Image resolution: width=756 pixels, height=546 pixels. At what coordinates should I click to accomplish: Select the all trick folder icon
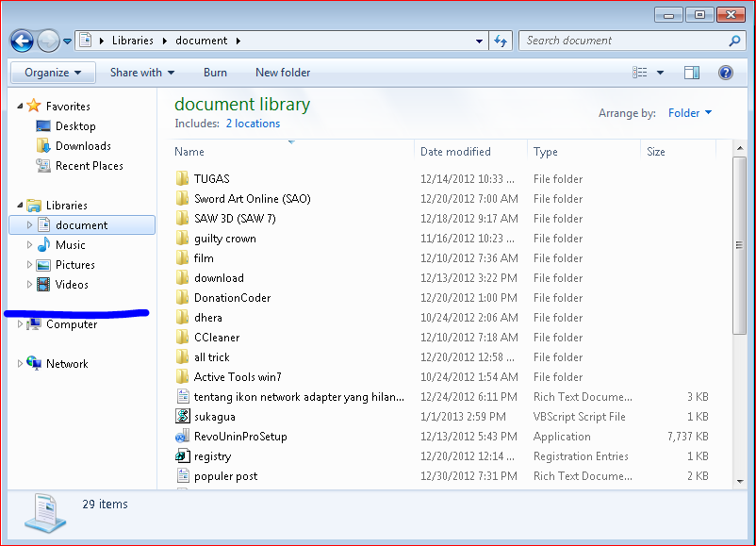pos(182,356)
